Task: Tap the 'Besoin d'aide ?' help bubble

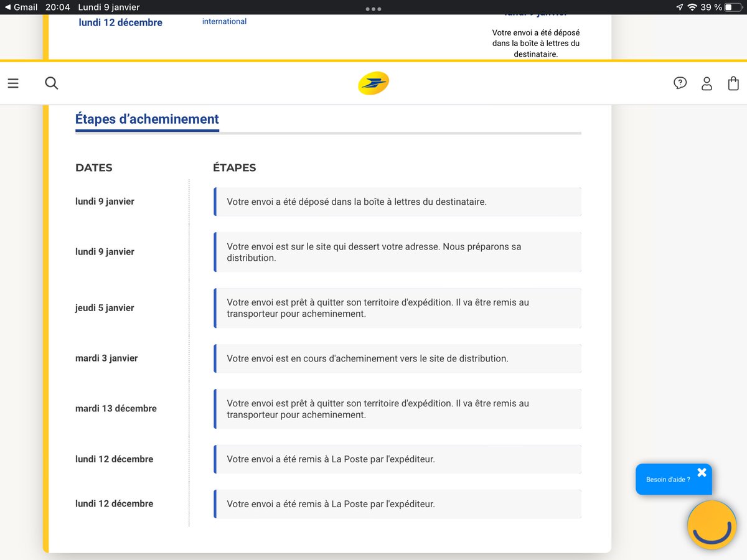Action: 674,479
